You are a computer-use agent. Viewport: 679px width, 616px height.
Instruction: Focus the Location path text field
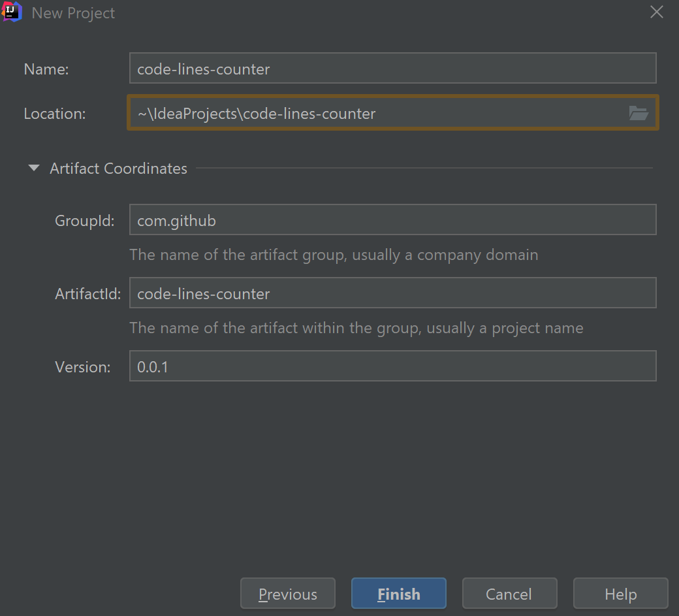[379, 113]
